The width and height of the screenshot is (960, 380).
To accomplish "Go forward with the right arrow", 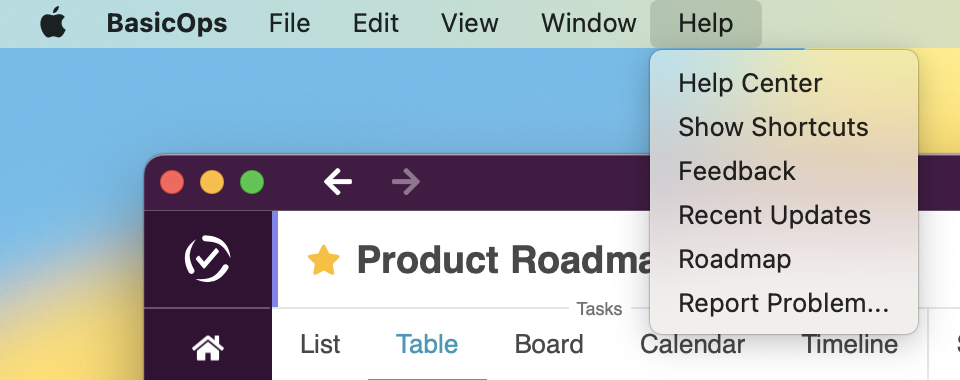I will pyautogui.click(x=406, y=182).
